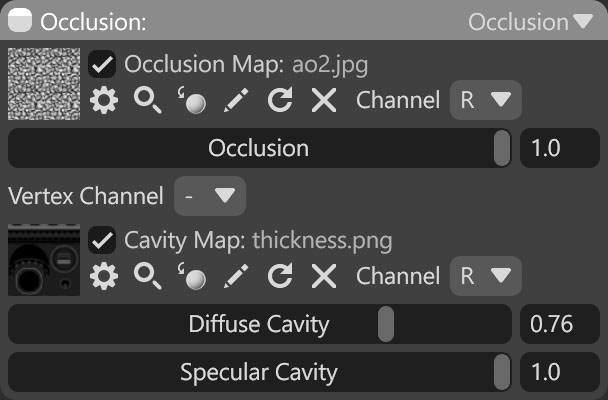Click magnifier icon for ao2.jpg texture
This screenshot has height=400, width=608.
point(147,100)
